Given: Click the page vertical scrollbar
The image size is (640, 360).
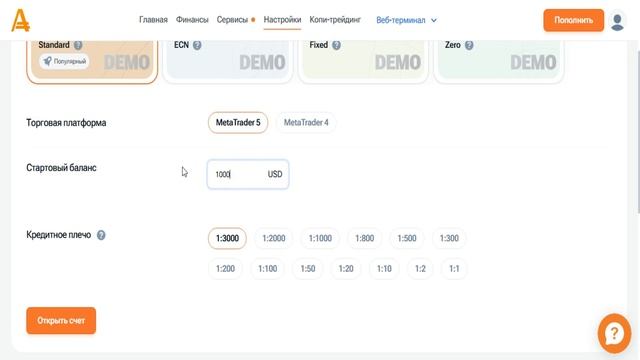Looking at the screenshot, I should [638, 131].
